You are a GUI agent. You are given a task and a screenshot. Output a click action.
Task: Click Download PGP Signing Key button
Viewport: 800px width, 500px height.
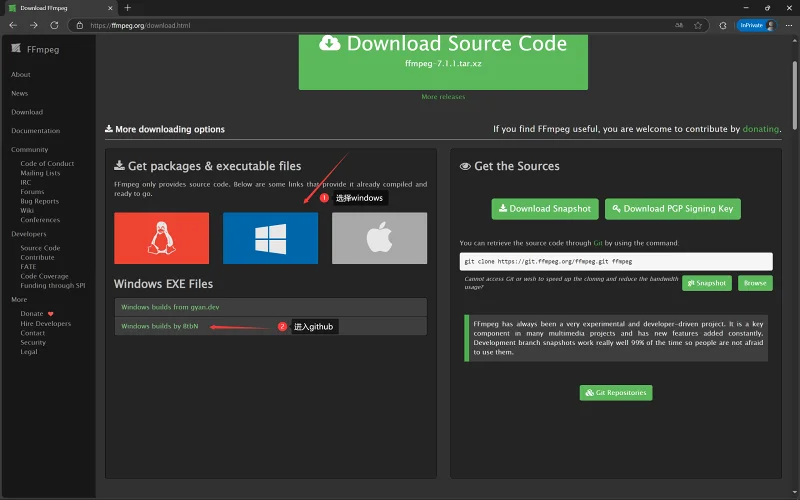[672, 209]
